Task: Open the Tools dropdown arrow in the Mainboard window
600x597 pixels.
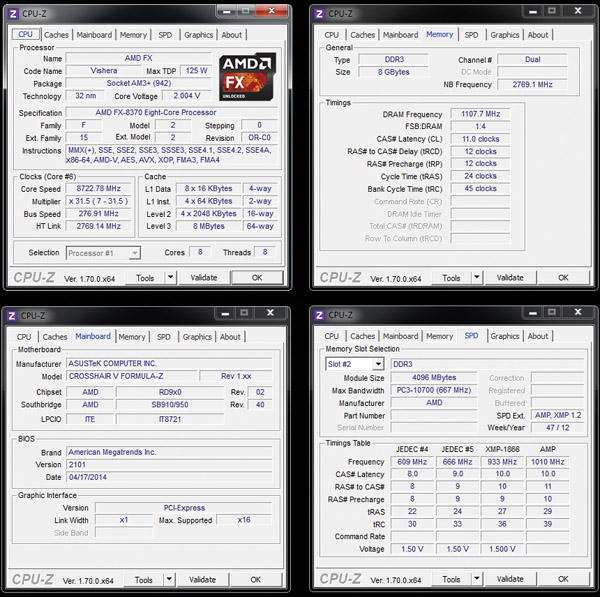Action: click(x=169, y=579)
